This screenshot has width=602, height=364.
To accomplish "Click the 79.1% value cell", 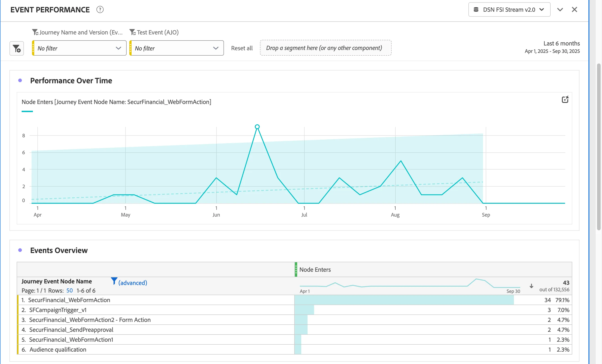I will 562,300.
